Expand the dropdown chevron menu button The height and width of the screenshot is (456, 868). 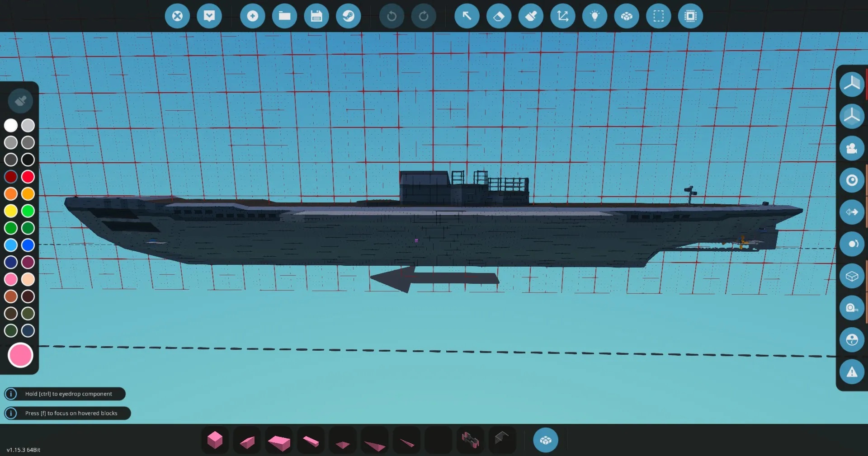pyautogui.click(x=209, y=16)
